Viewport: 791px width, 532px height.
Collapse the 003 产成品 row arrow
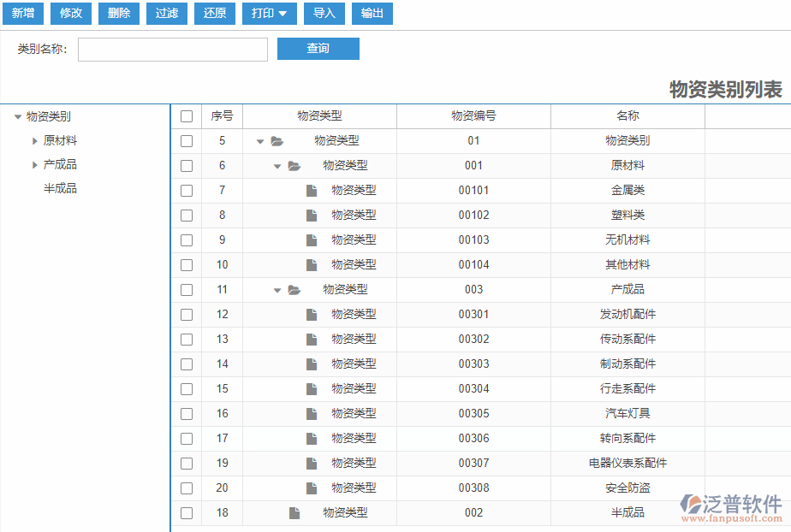[277, 289]
